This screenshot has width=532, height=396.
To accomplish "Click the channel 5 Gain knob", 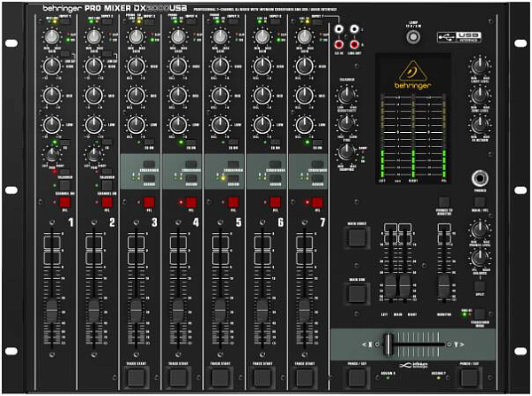I will click(x=220, y=37).
